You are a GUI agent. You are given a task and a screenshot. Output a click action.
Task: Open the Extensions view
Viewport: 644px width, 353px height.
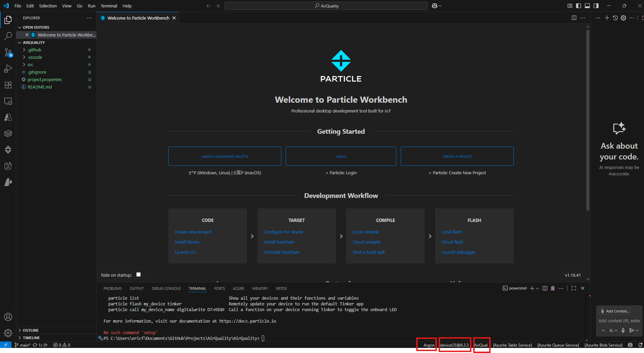[x=8, y=85]
